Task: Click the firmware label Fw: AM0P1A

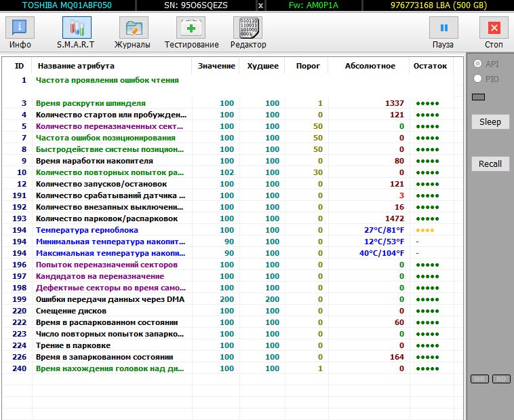Action: coord(313,5)
